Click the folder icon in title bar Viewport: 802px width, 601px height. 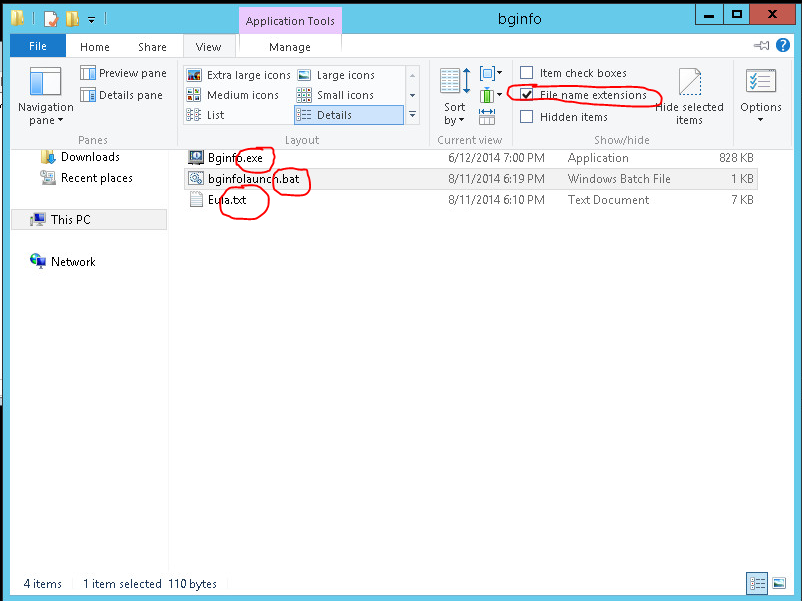coord(17,19)
